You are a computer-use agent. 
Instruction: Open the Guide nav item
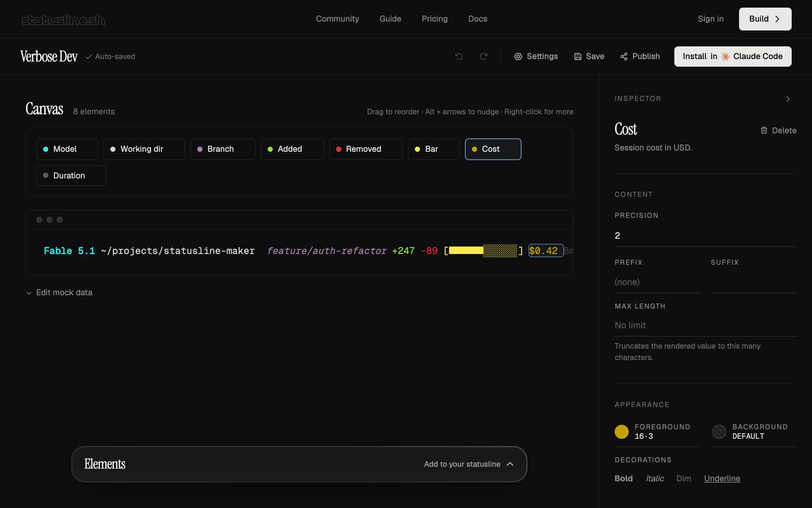(390, 19)
